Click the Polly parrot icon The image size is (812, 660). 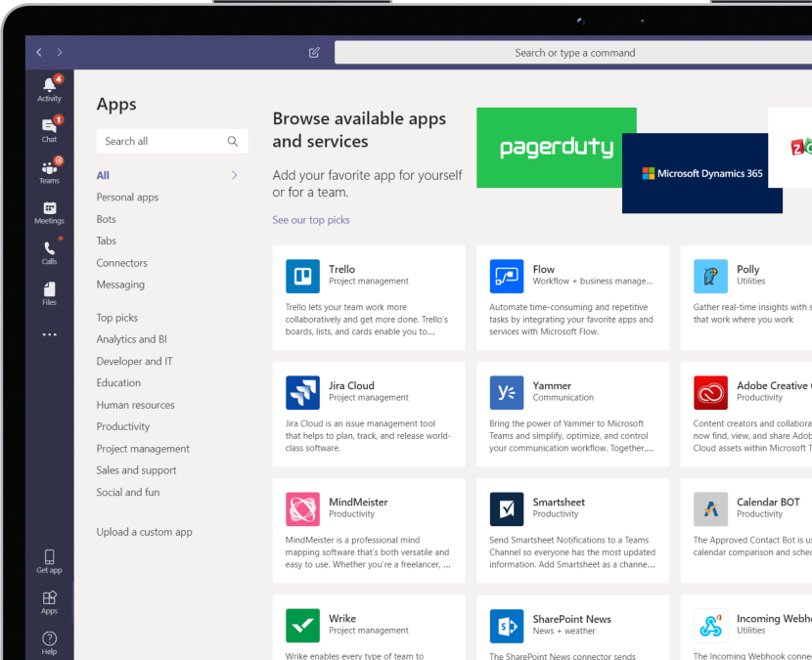click(710, 276)
